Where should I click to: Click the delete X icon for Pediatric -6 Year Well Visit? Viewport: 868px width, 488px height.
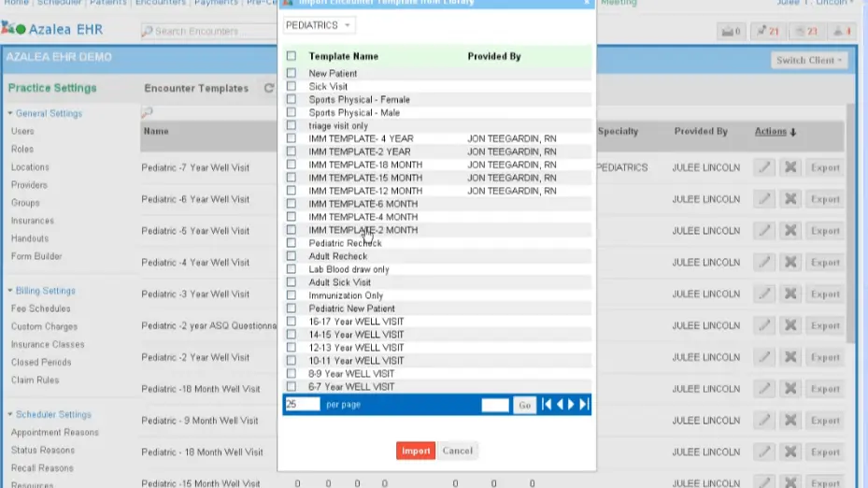[x=790, y=199]
